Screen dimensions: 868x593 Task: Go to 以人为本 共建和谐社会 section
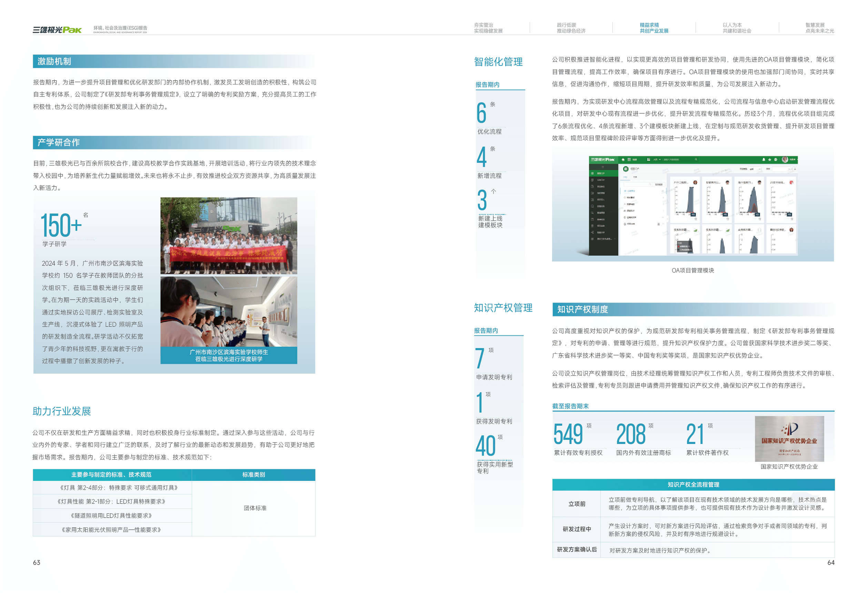[x=737, y=28]
